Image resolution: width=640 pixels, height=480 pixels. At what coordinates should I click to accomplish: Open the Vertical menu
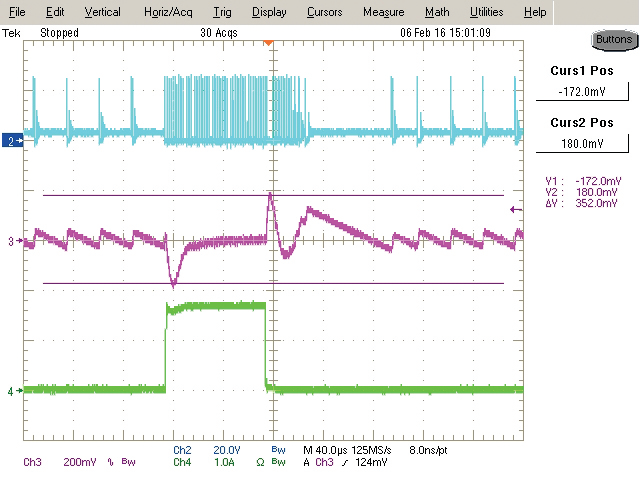point(102,12)
